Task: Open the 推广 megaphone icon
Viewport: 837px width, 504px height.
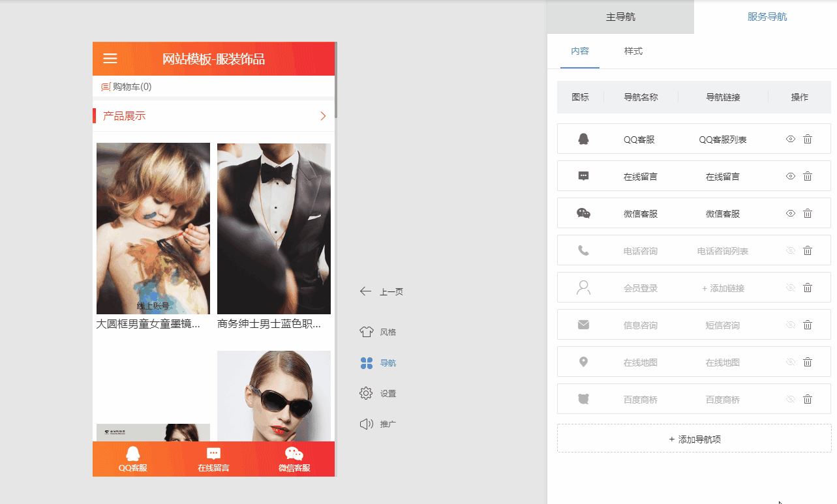Action: [366, 424]
